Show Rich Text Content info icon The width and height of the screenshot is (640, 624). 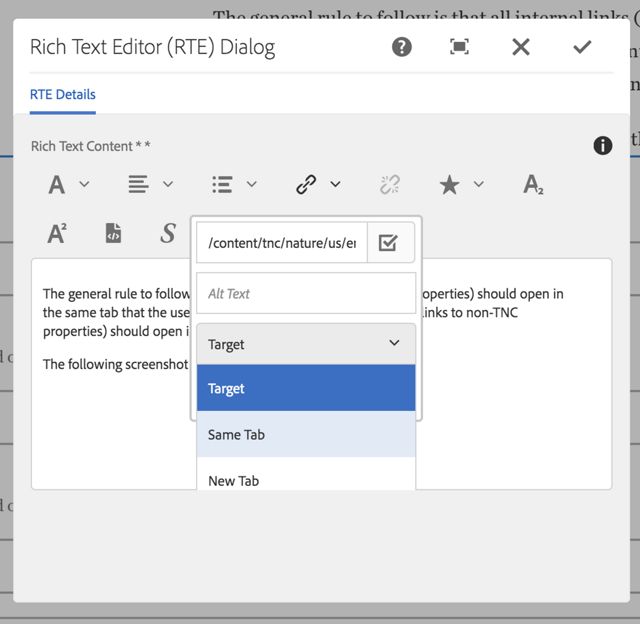point(603,146)
